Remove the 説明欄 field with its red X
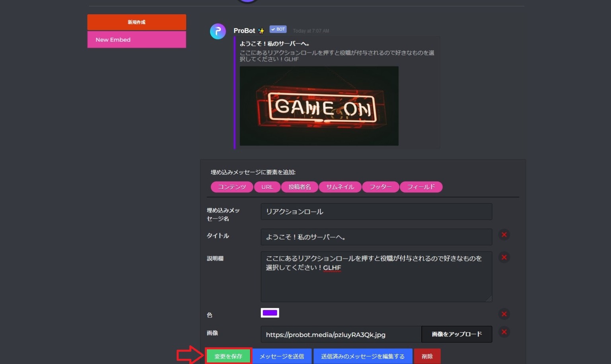 click(504, 257)
